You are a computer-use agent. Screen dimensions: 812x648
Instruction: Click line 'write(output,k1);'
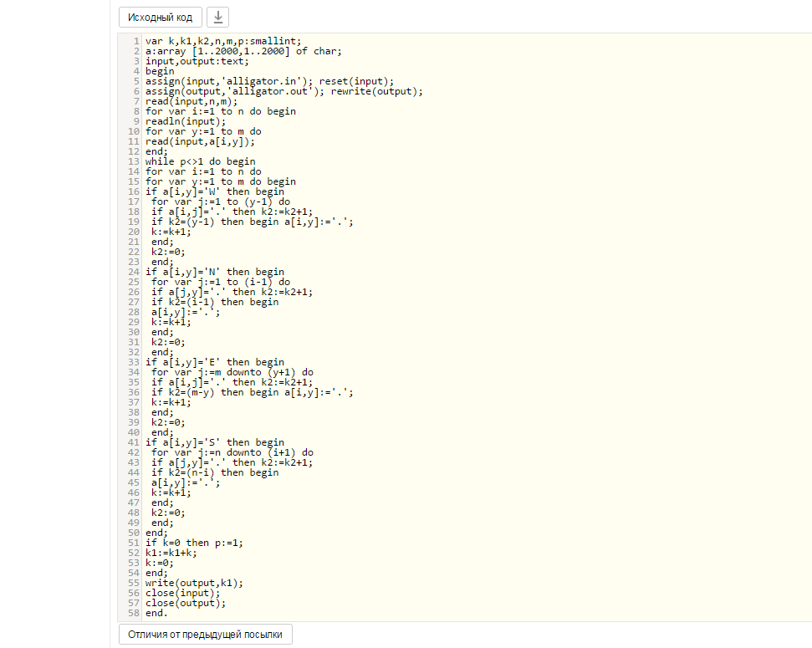194,583
